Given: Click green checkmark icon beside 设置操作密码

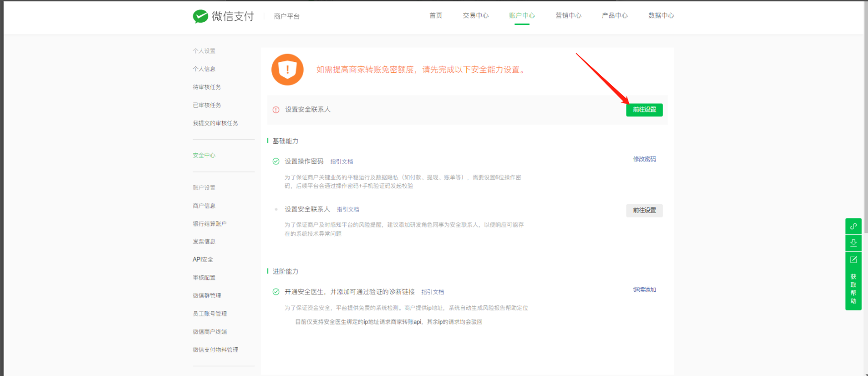Looking at the screenshot, I should [x=276, y=161].
